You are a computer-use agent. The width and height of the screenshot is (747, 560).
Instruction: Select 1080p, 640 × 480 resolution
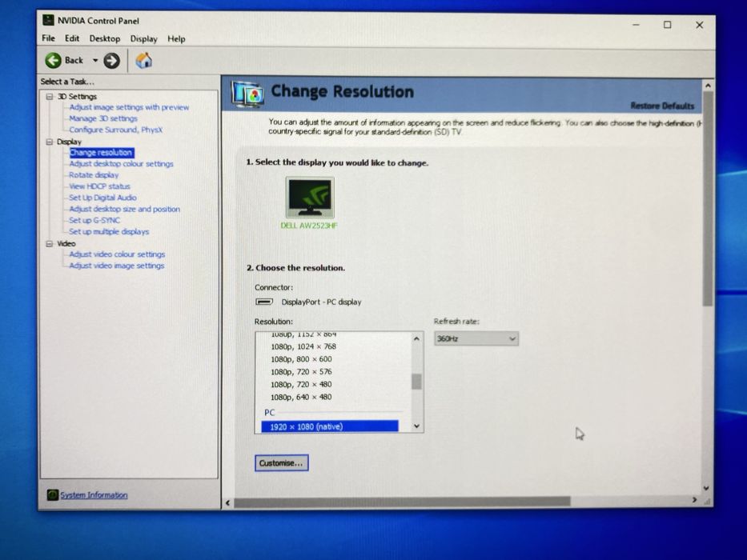tap(301, 397)
